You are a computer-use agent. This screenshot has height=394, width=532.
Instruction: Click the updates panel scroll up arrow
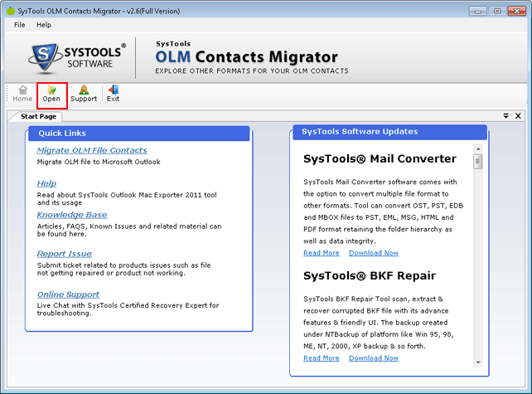pos(478,148)
